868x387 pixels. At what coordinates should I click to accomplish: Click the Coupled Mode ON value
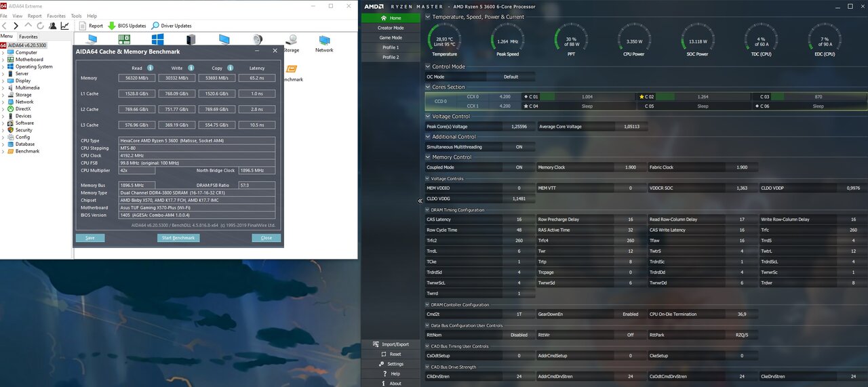519,167
